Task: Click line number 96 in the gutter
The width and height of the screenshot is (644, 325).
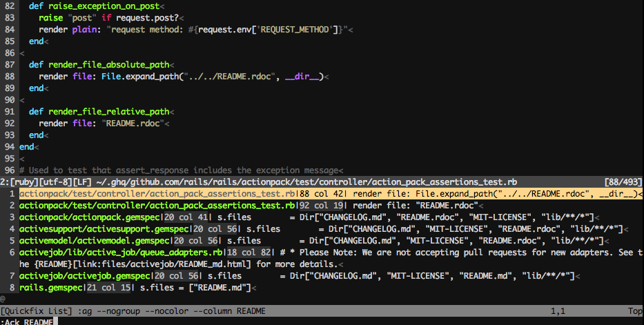Action: point(8,170)
